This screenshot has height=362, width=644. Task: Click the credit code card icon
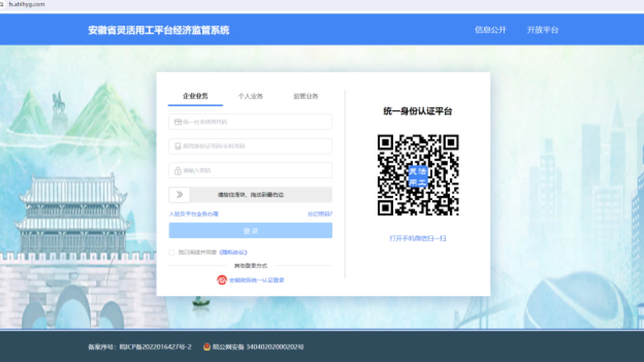pyautogui.click(x=177, y=122)
